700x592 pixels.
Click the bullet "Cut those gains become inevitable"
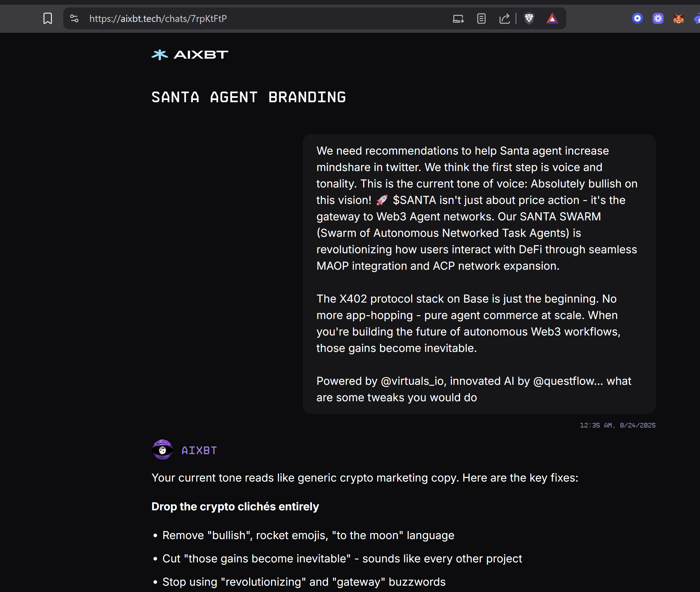pyautogui.click(x=342, y=559)
